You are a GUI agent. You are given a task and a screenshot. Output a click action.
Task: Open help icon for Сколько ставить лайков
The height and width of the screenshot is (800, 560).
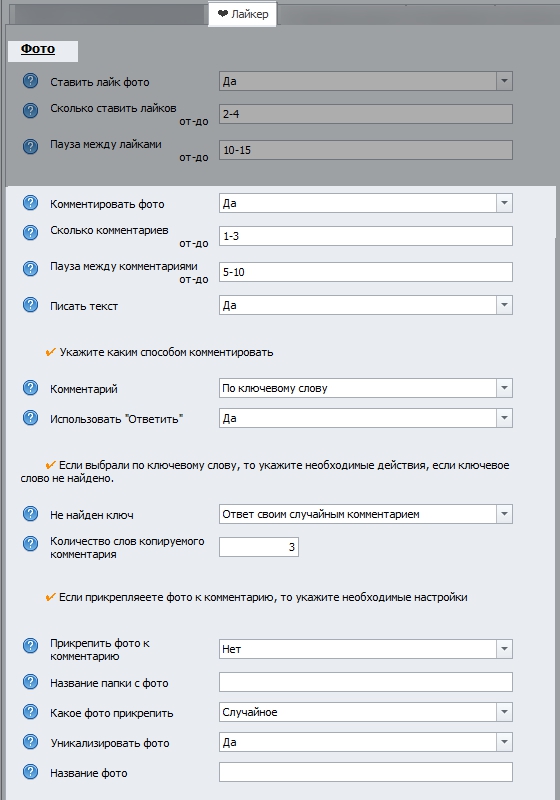(31, 111)
